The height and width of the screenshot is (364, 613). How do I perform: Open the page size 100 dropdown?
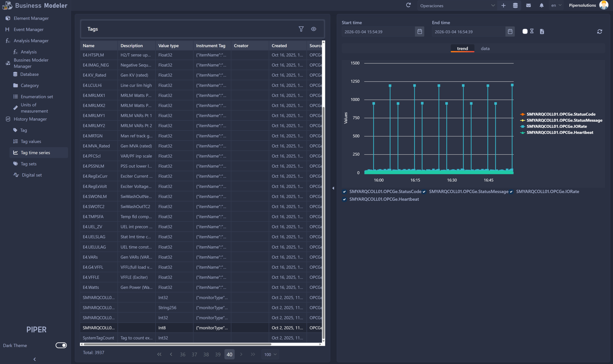(x=270, y=354)
